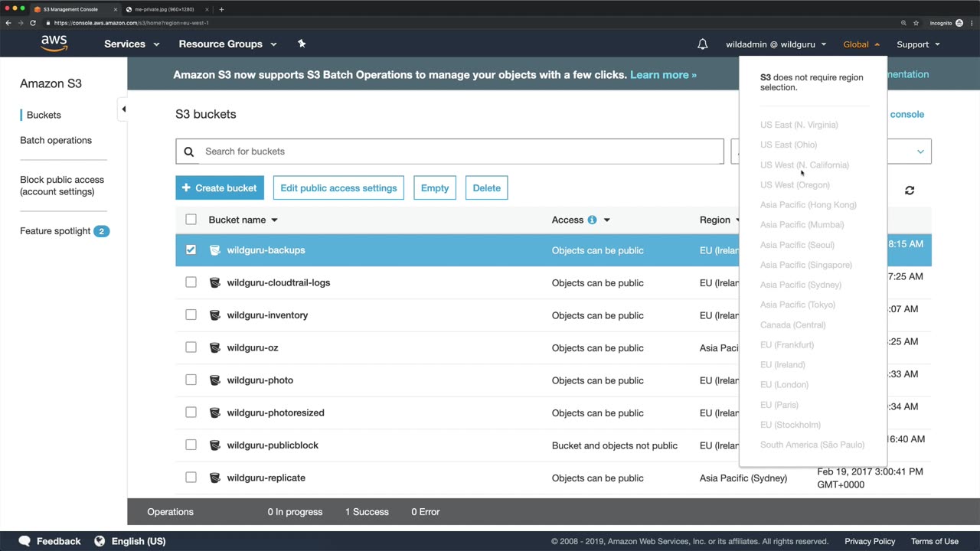
Task: Open the Terms of Use link
Action: click(935, 541)
